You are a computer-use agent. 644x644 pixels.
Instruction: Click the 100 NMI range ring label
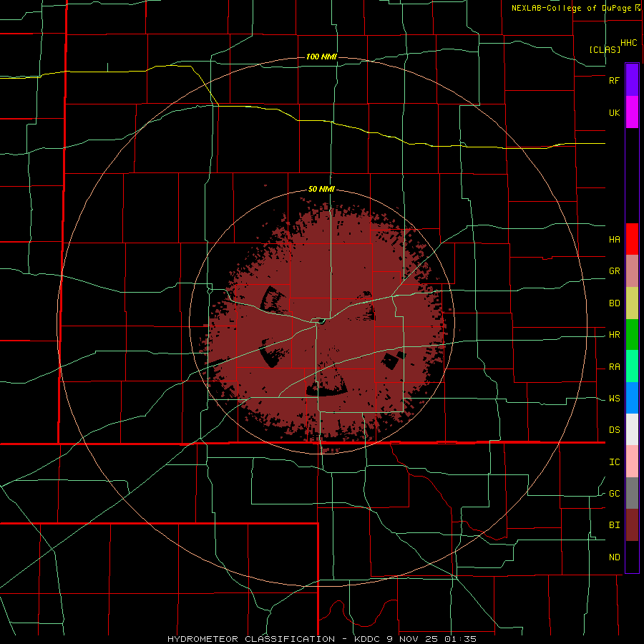321,57
